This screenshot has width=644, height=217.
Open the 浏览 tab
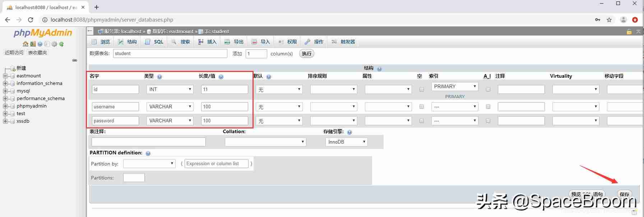101,42
